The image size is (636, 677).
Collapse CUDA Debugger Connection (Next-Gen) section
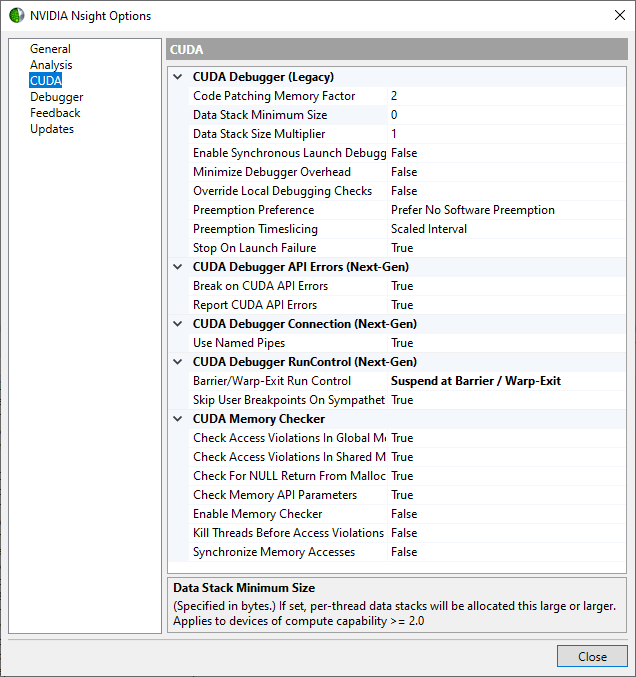177,324
